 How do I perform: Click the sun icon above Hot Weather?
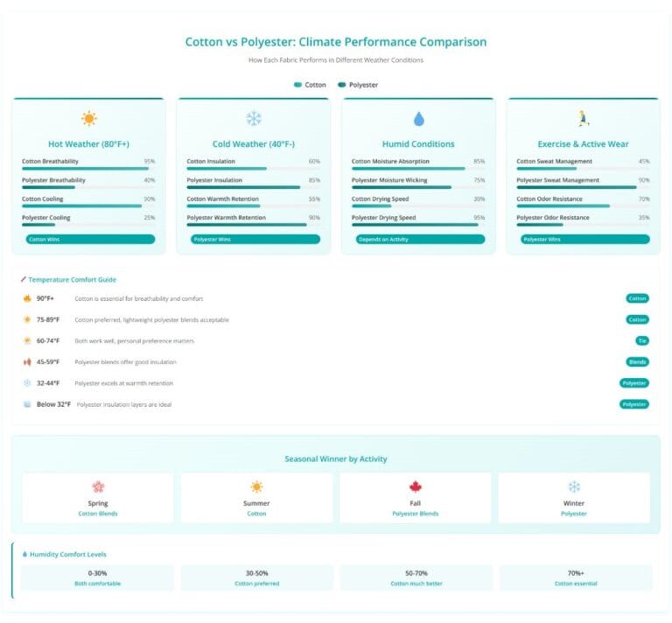point(88,119)
